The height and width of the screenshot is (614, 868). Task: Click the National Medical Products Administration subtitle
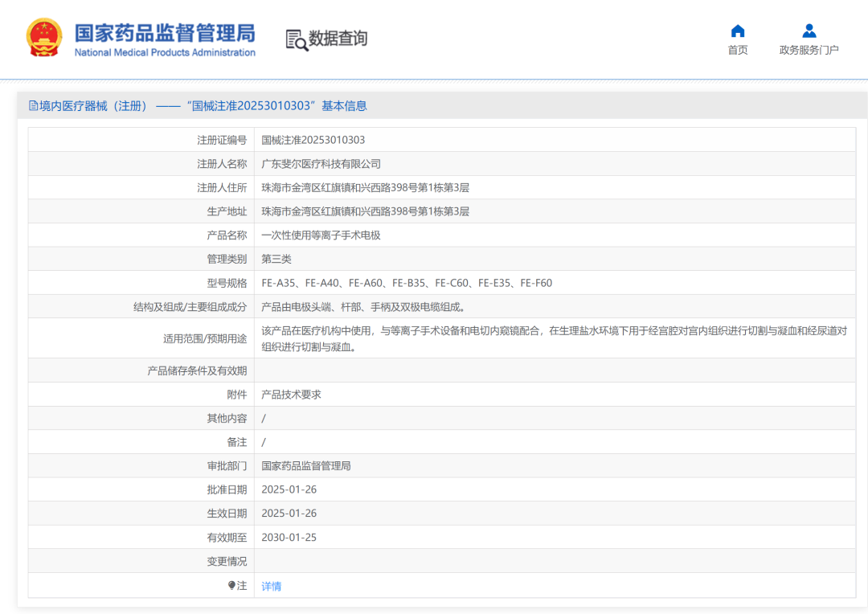165,52
